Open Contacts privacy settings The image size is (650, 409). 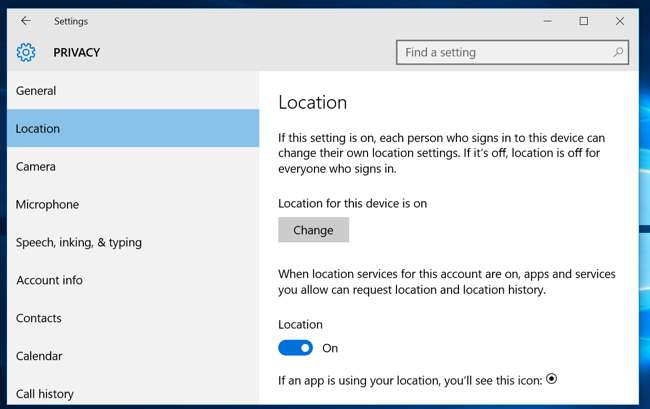39,319
